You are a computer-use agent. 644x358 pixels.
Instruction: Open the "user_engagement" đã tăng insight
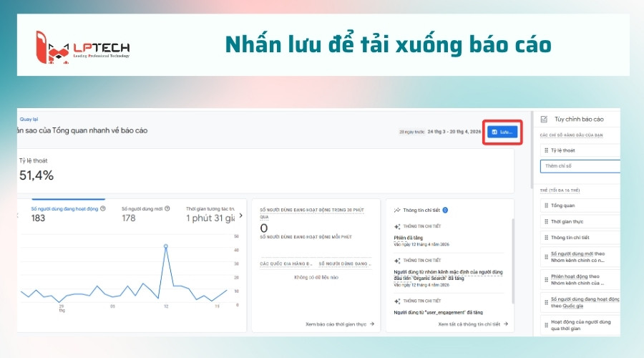click(438, 312)
